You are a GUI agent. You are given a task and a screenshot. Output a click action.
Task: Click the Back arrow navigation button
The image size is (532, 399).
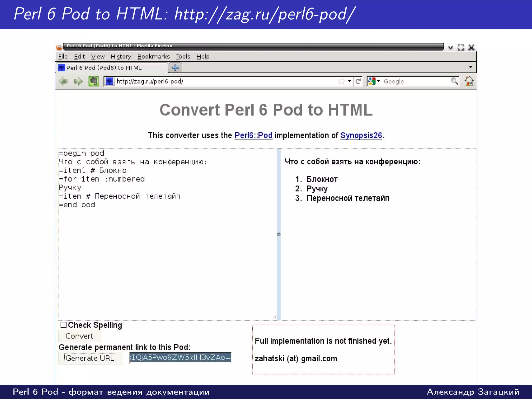[x=63, y=81]
